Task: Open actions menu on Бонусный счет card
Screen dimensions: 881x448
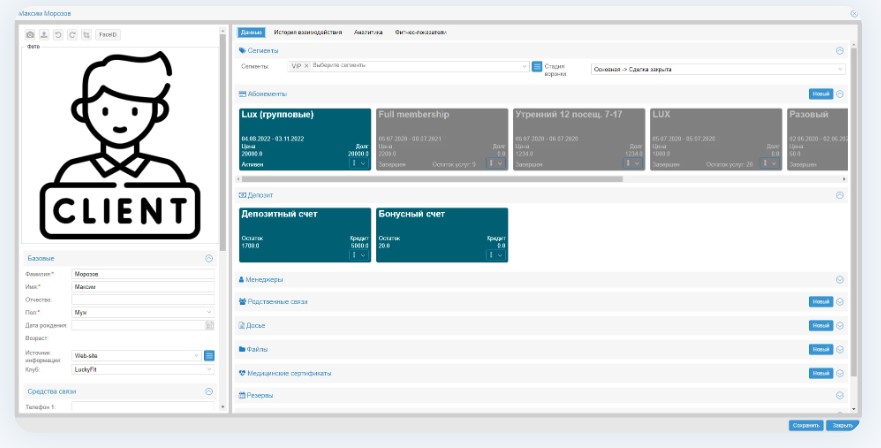Action: coord(496,255)
